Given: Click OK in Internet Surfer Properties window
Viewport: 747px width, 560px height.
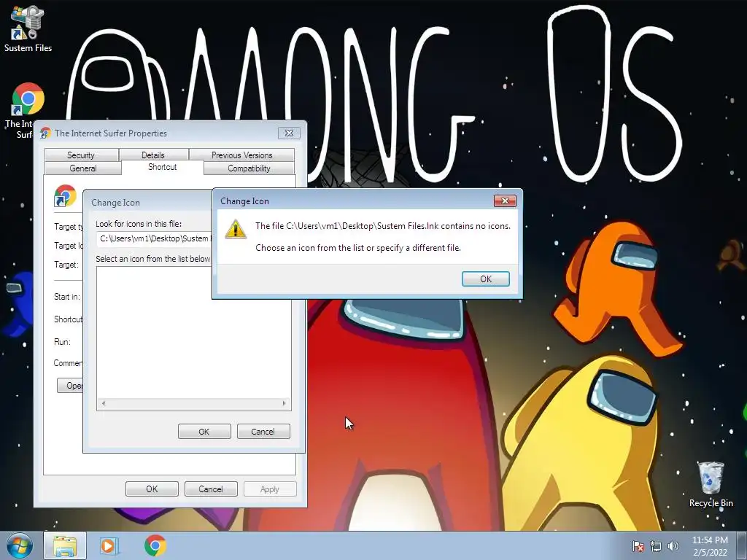Looking at the screenshot, I should click(x=152, y=489).
